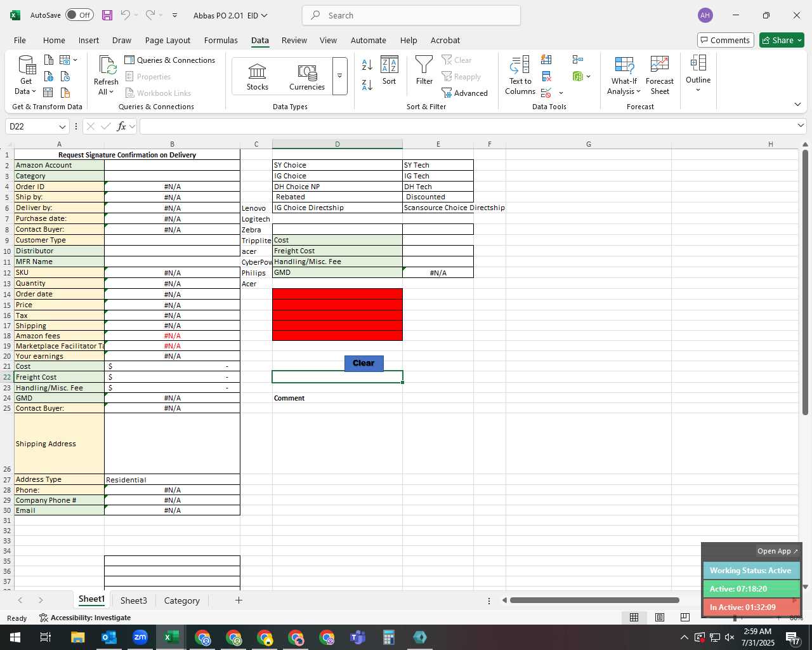Click From Text/CSV icon
This screenshot has width=812, height=650.
tap(49, 60)
